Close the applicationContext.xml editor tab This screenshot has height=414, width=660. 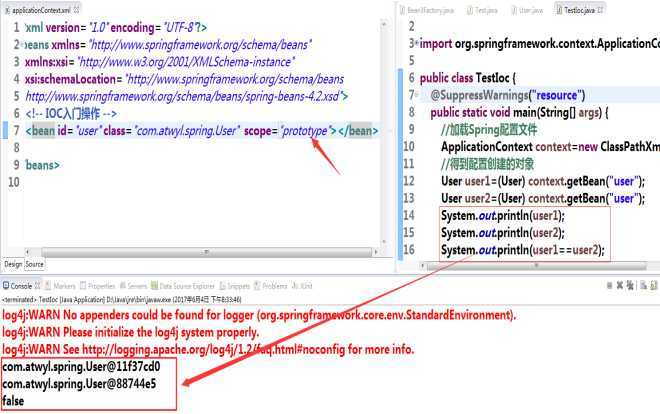point(76,9)
